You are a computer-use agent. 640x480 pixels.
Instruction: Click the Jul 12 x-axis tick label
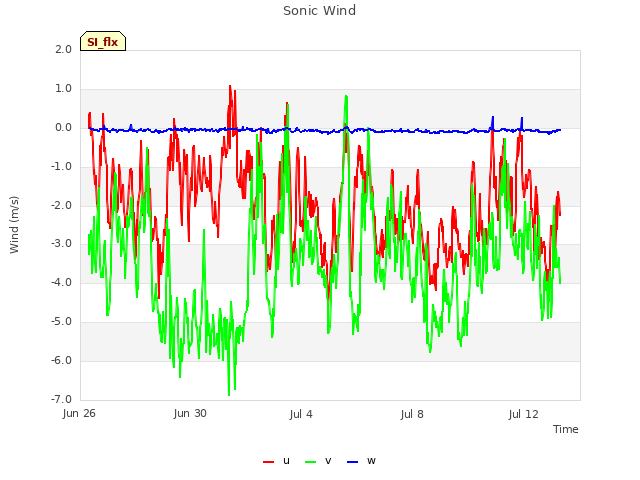pos(523,414)
